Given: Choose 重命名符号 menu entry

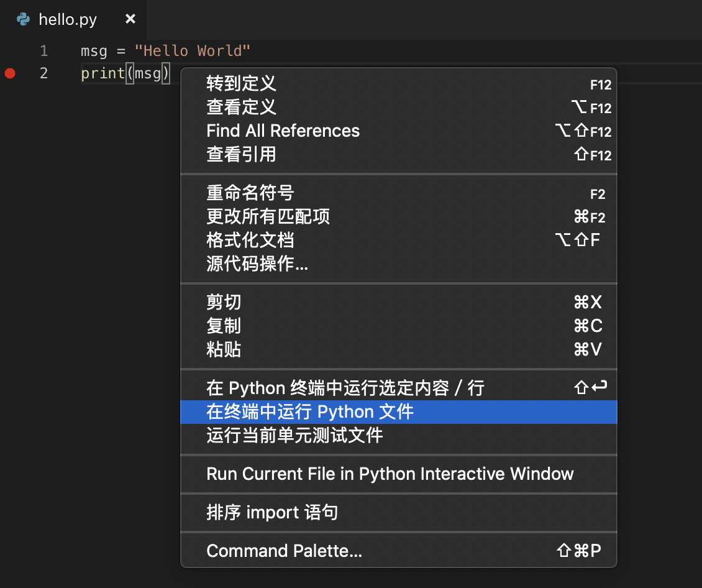Looking at the screenshot, I should coord(398,193).
